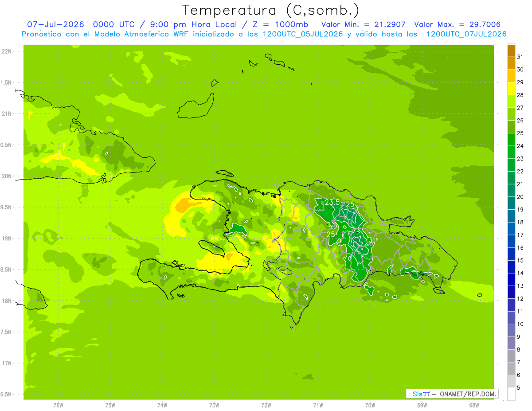
Task: Pick the orange swatch between 30 and 31
Action: 511,63
